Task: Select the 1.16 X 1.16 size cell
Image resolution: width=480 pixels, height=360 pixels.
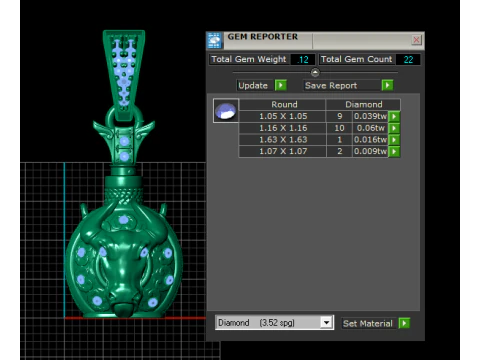Action: (x=282, y=128)
